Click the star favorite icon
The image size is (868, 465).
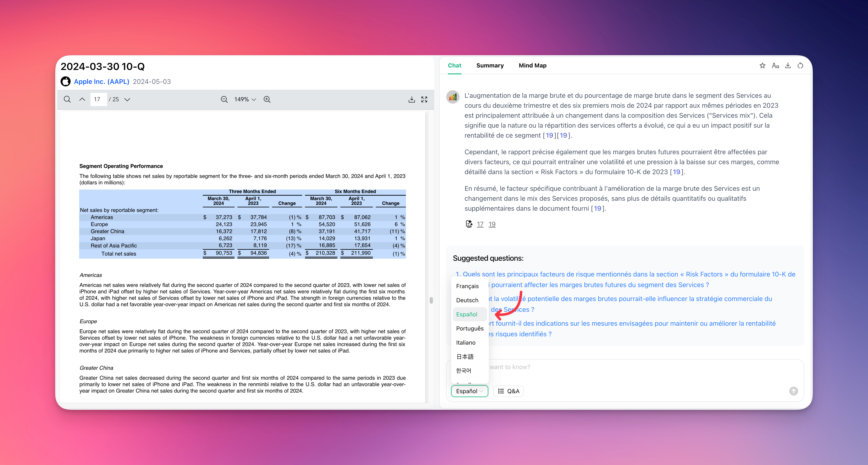[762, 65]
